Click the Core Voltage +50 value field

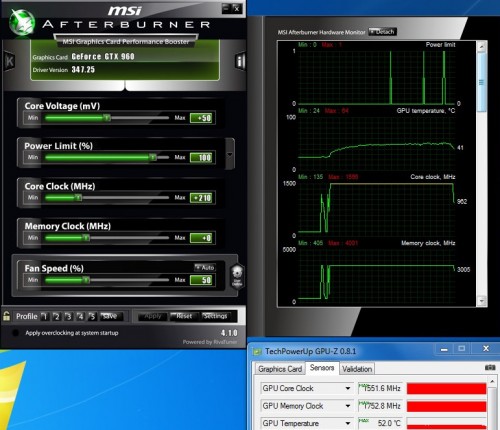[x=201, y=118]
